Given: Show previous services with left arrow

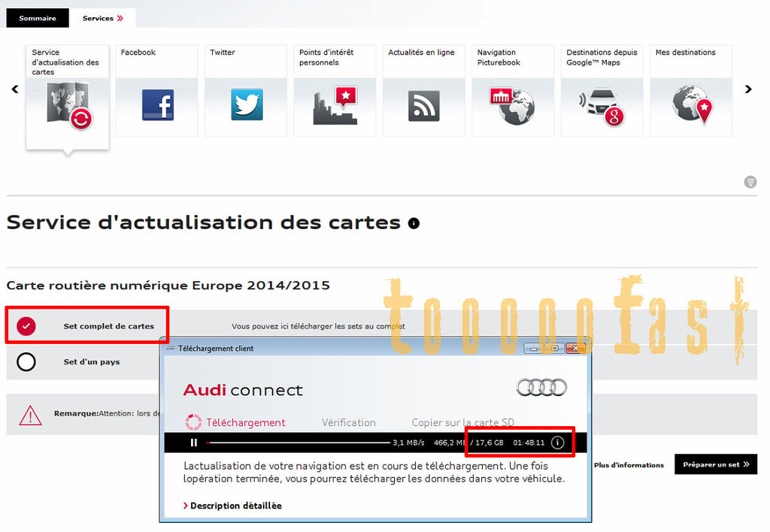Looking at the screenshot, I should pos(15,89).
